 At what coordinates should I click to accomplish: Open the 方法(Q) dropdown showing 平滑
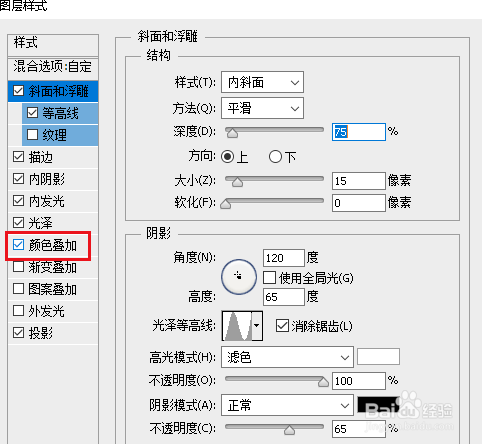pyautogui.click(x=262, y=108)
